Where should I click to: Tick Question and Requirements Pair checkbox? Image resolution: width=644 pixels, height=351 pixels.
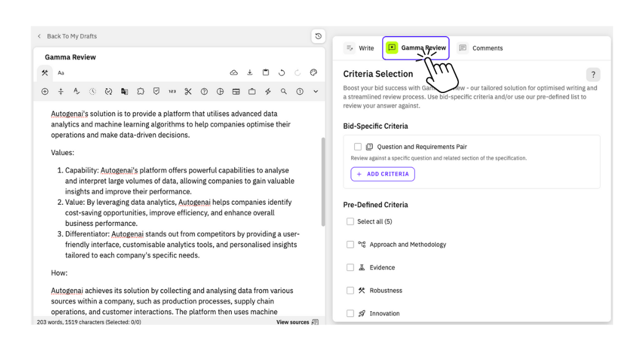point(358,147)
